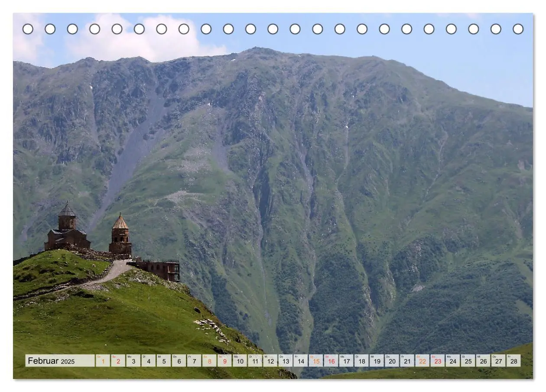Screen dimensions: 546x392
Task: Select orange Saturday 15 cell
Action: pos(316,361)
